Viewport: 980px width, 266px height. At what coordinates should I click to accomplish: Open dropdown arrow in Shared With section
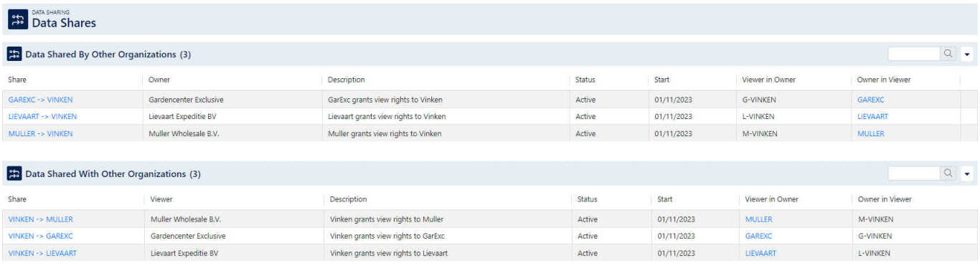(x=966, y=173)
